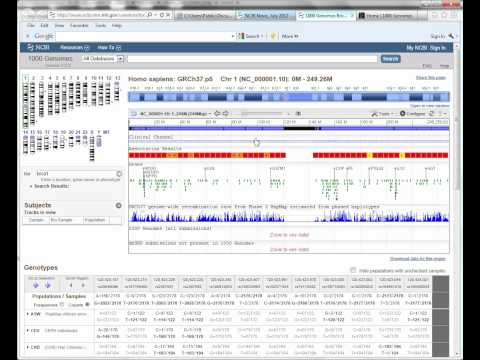Click the left Go to Selection arrow
The image size is (480, 360).
pos(36,285)
